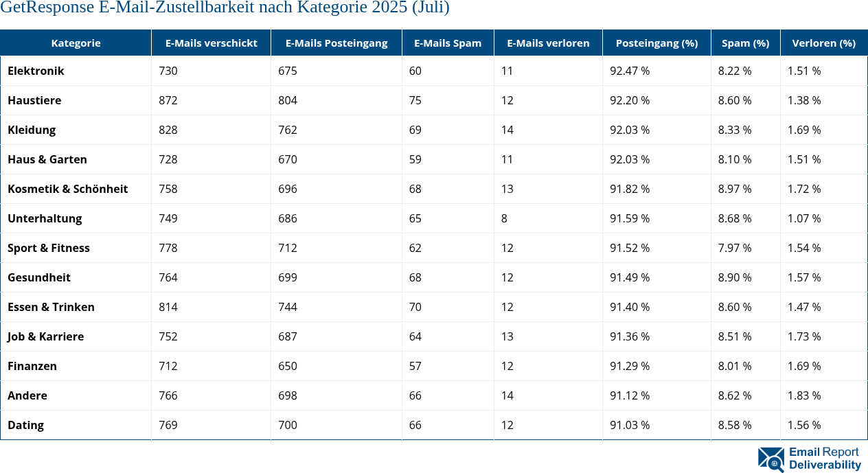Image resolution: width=868 pixels, height=473 pixels.
Task: Click the 91.12 % inbox rate value
Action: pos(630,395)
